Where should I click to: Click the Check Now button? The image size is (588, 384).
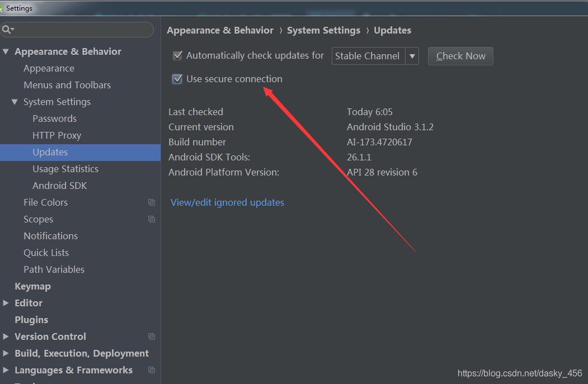tap(460, 56)
